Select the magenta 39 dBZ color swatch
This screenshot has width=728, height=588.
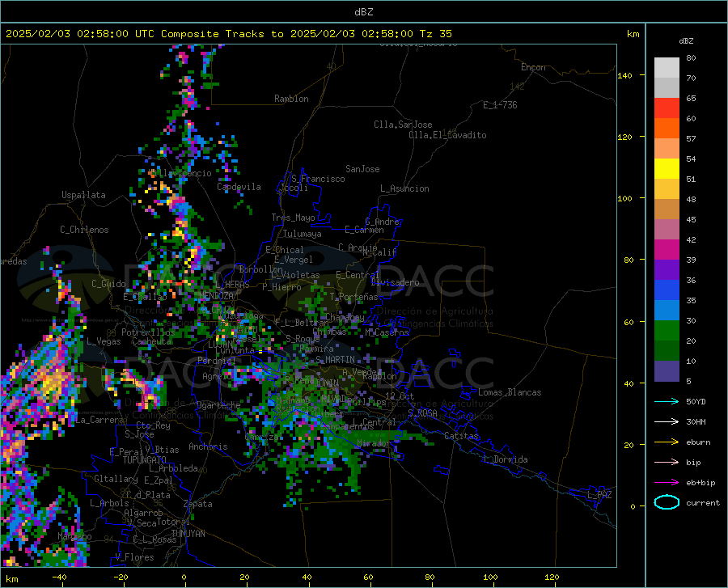[x=667, y=250]
